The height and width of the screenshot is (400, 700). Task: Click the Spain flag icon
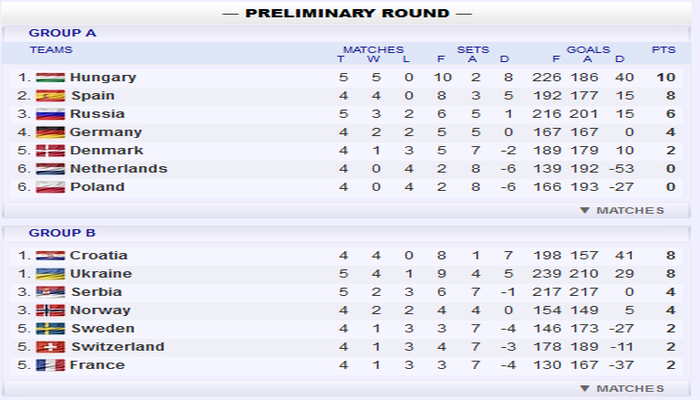[x=50, y=96]
